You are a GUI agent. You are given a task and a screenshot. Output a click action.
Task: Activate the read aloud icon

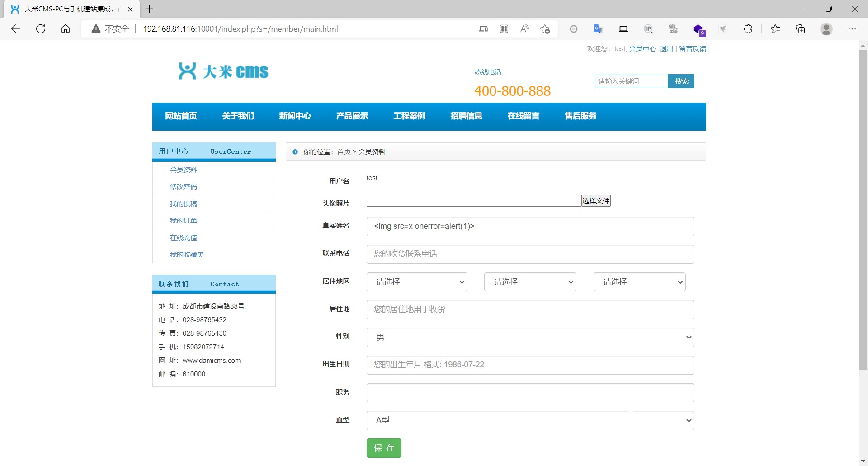tap(524, 29)
